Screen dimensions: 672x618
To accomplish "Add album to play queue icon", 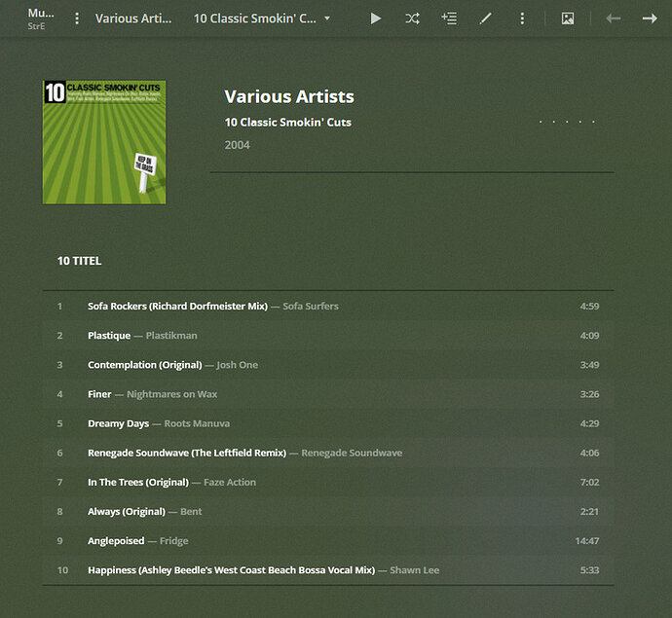I will pos(449,18).
